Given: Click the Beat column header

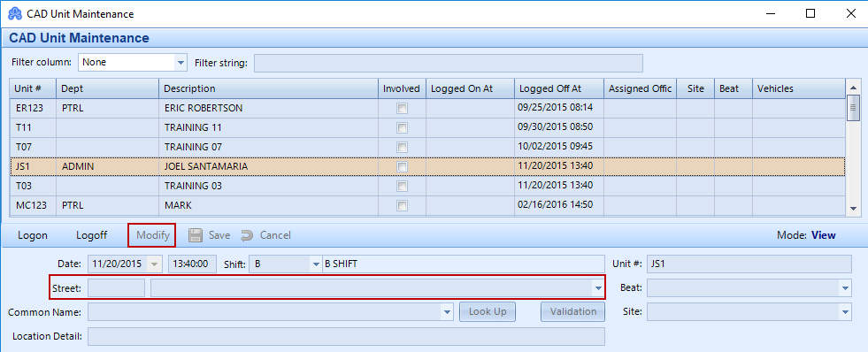Looking at the screenshot, I should (733, 88).
